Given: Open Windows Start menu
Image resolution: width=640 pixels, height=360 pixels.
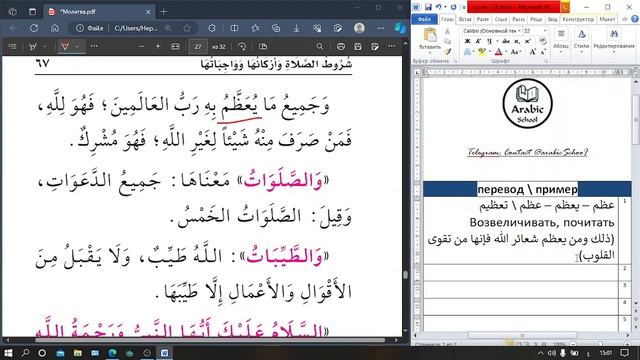Looking at the screenshot, I should [8, 353].
